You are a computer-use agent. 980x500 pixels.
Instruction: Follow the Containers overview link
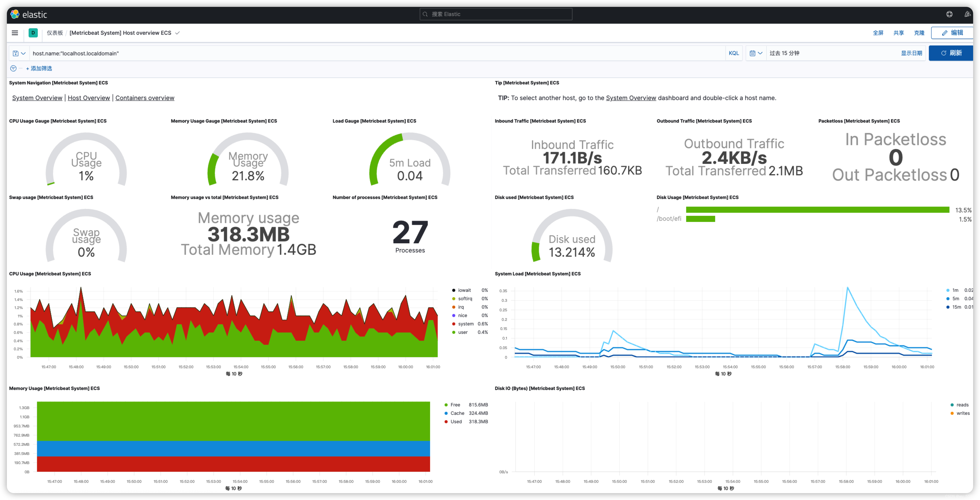tap(145, 98)
